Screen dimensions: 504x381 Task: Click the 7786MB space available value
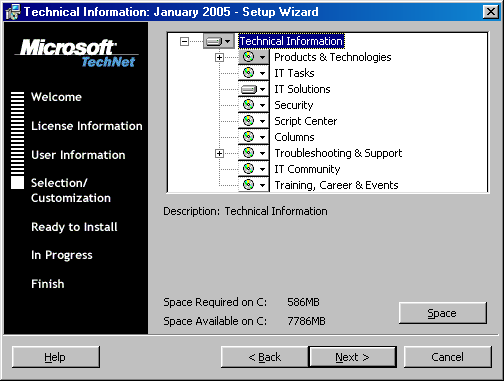click(x=306, y=321)
